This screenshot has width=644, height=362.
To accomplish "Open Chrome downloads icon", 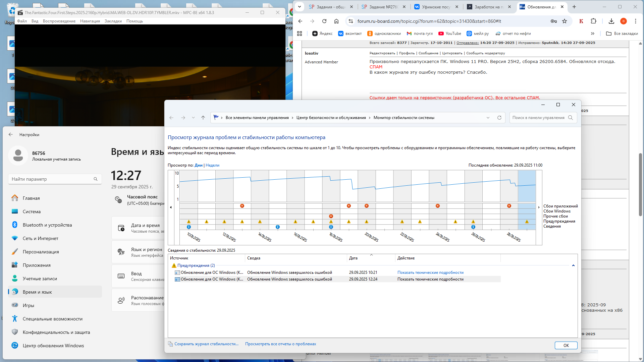I will tap(611, 21).
